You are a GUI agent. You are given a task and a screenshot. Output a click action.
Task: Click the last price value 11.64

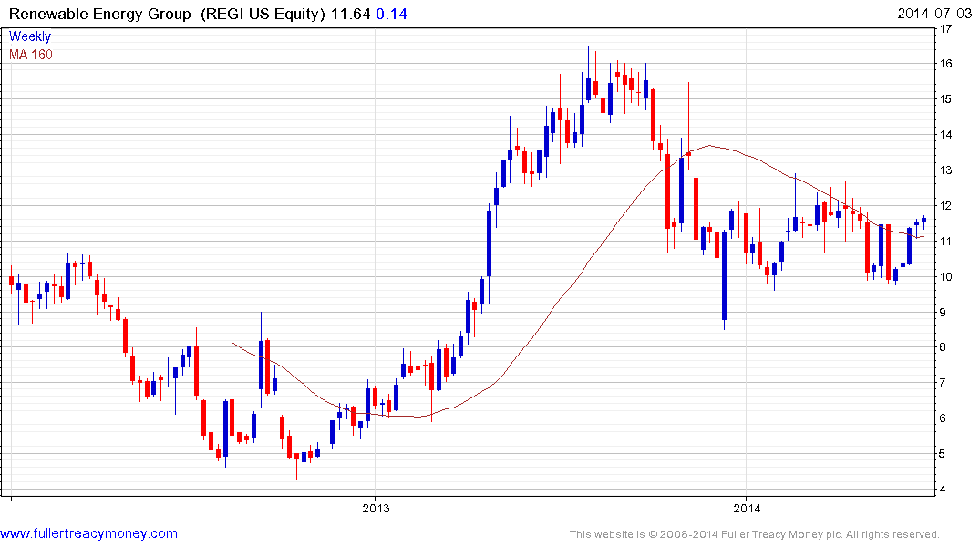350,14
